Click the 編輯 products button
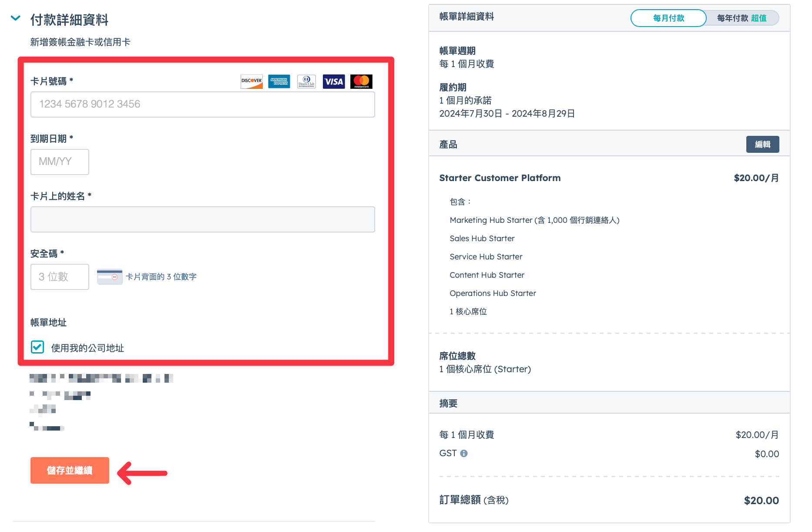812x532 pixels. (762, 145)
